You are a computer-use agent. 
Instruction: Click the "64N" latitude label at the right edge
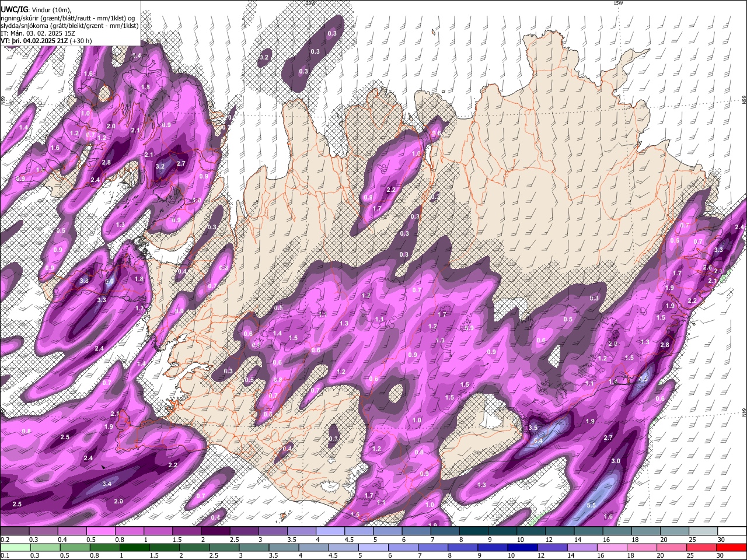coord(744,412)
